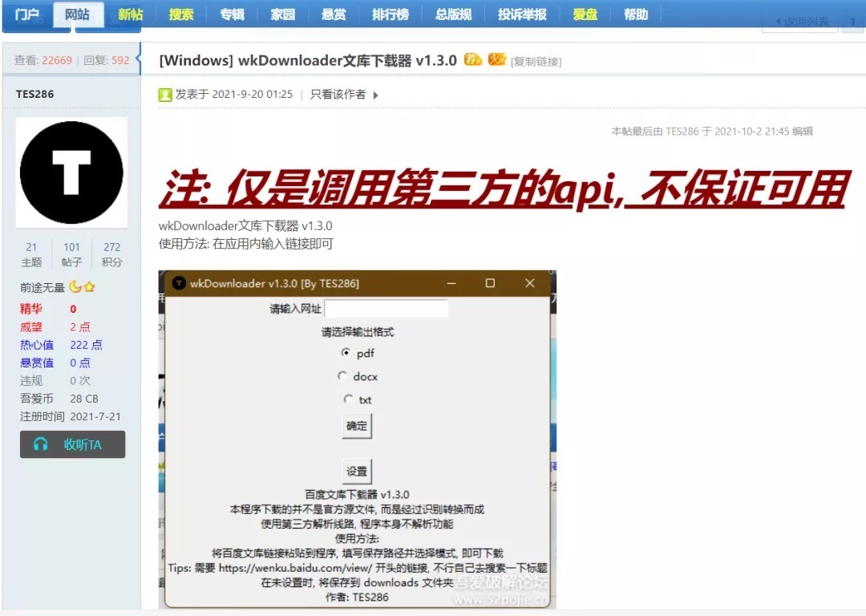Image resolution: width=866 pixels, height=616 pixels.
Task: Click the 设置 button
Action: (x=357, y=472)
